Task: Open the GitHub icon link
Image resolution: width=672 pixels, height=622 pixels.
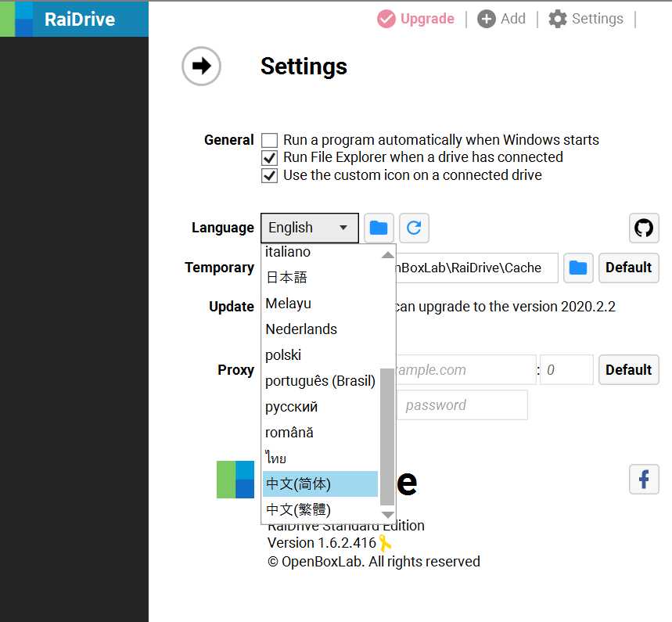Action: [x=644, y=228]
